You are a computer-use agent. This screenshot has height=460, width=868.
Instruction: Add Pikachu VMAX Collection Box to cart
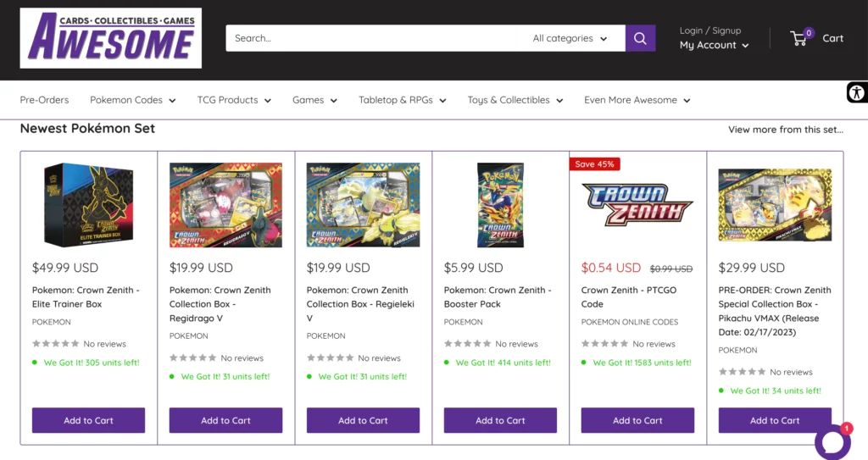click(775, 421)
